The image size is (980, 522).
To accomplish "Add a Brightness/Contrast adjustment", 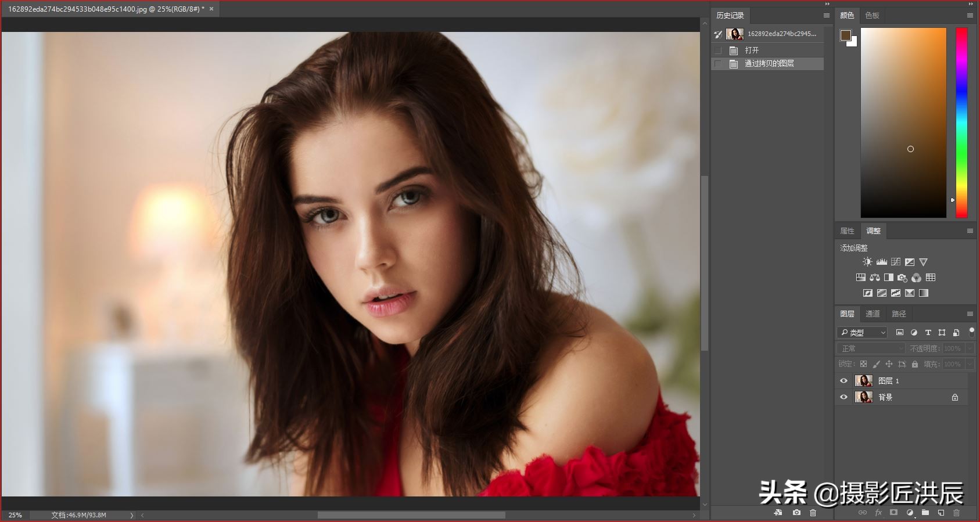I will (867, 262).
